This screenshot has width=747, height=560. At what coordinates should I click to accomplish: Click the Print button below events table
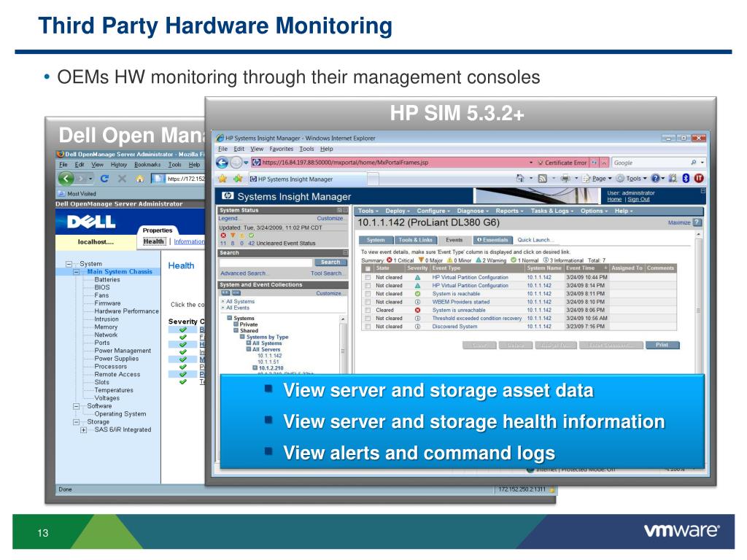(x=662, y=345)
